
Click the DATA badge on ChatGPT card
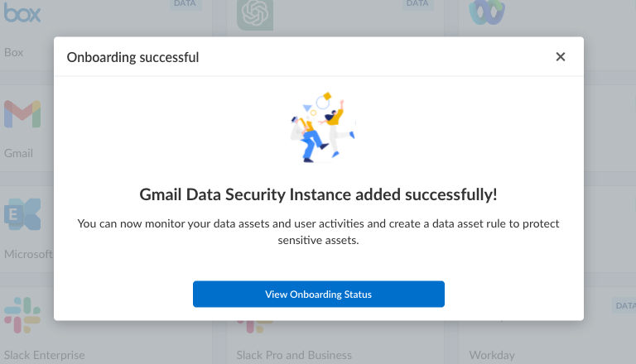coord(417,4)
